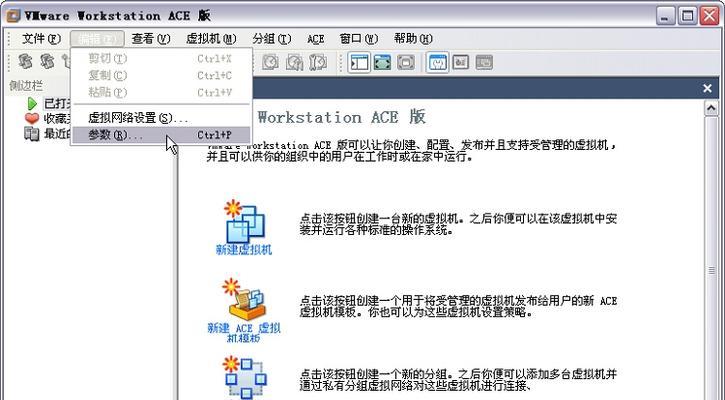This screenshot has height=400, width=725.
Task: Click the 侧边栏 sidebar header label
Action: tap(26, 86)
